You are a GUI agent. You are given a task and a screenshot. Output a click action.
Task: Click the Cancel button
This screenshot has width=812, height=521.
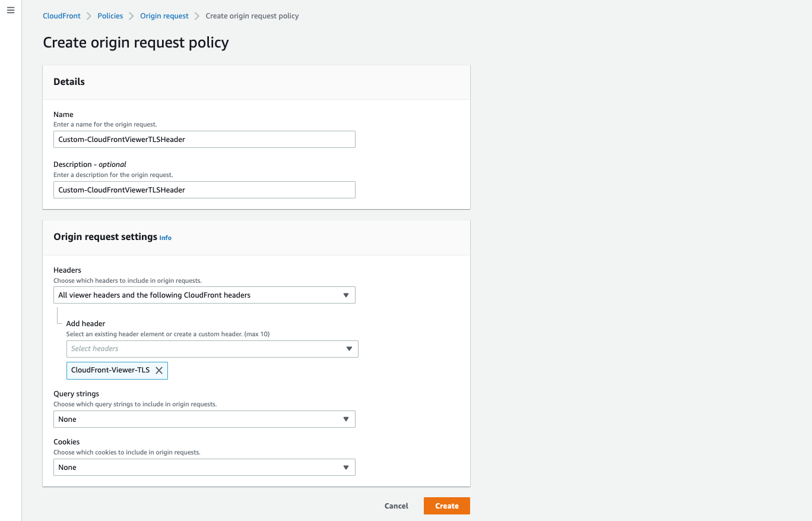click(396, 506)
